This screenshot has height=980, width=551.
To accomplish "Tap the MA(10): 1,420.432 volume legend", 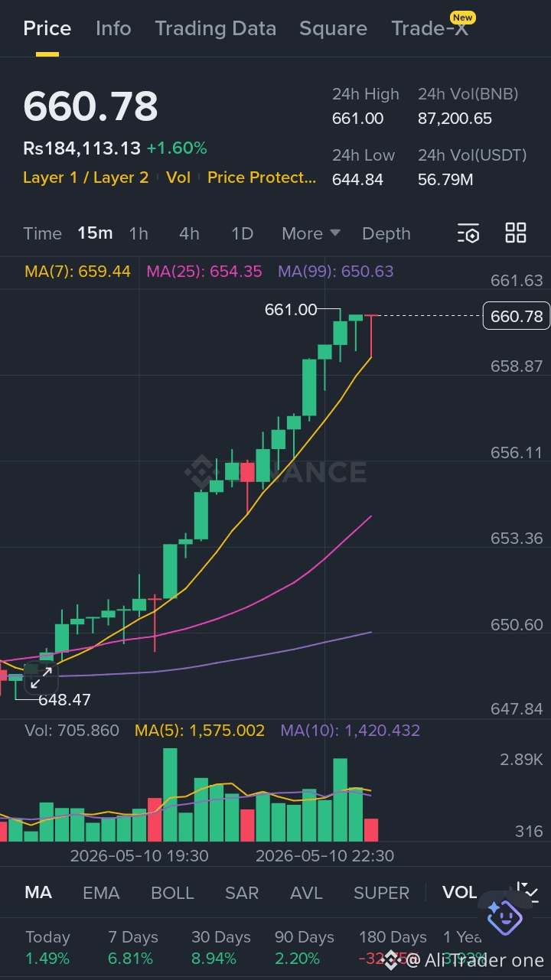I will (x=350, y=731).
